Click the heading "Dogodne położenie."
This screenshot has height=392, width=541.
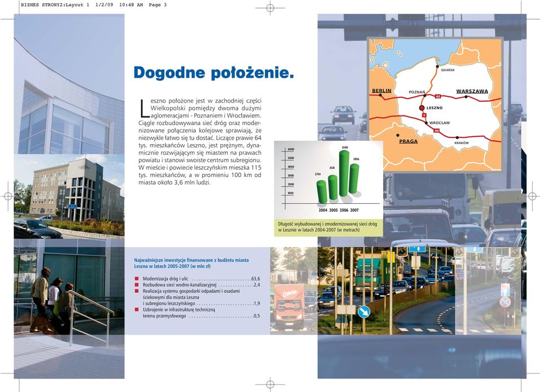click(214, 73)
